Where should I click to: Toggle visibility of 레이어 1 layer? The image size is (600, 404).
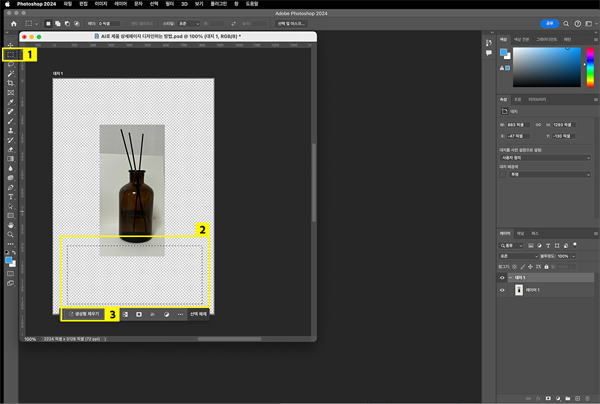[502, 290]
